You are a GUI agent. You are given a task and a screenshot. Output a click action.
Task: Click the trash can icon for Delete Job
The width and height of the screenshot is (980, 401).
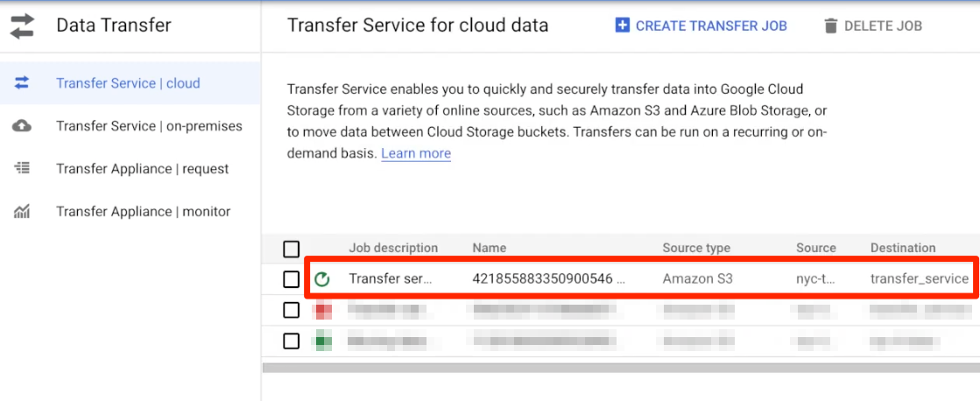(830, 26)
